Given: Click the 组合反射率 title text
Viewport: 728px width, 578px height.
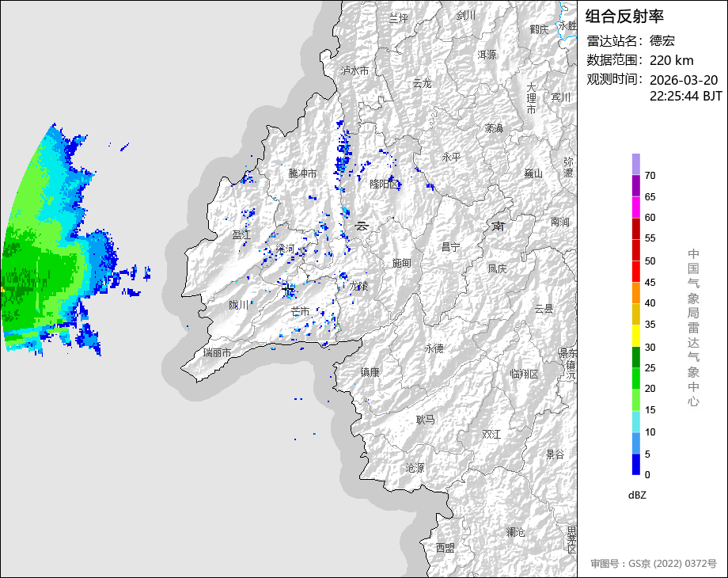Looking at the screenshot, I should (624, 16).
